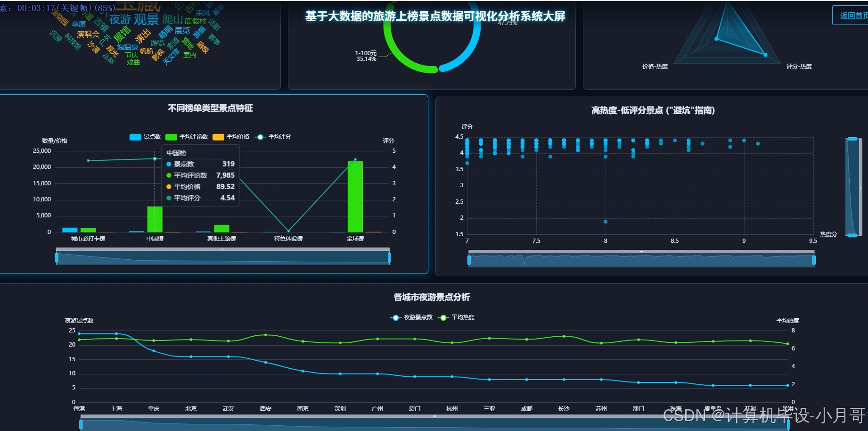Click the 三亚 city label on x-axis

point(489,409)
